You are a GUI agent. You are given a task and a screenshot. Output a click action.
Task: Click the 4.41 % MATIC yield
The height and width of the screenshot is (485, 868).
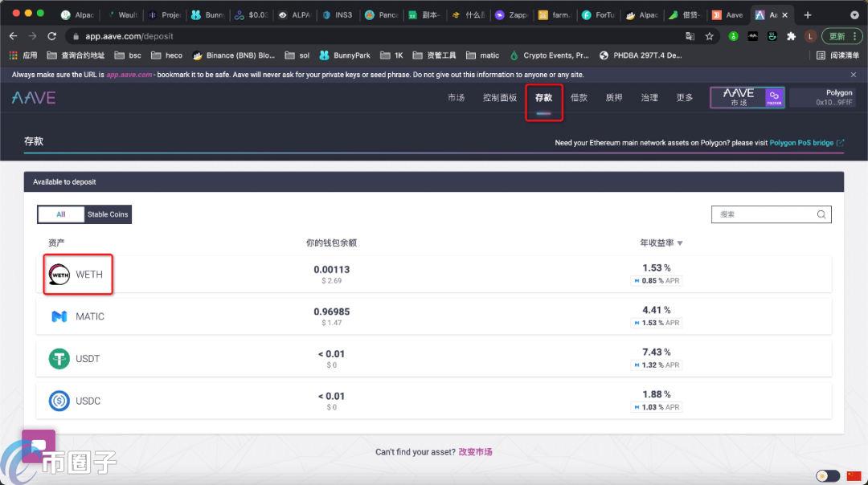(656, 310)
